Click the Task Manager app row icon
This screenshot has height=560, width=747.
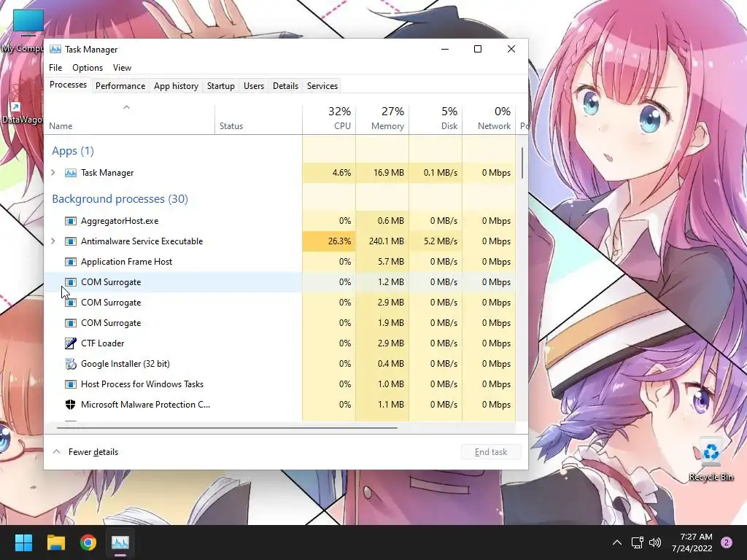point(71,172)
